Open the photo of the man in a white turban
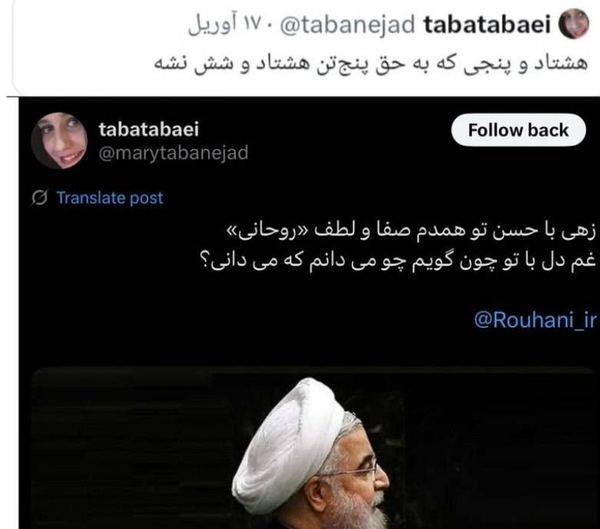 [x=312, y=448]
